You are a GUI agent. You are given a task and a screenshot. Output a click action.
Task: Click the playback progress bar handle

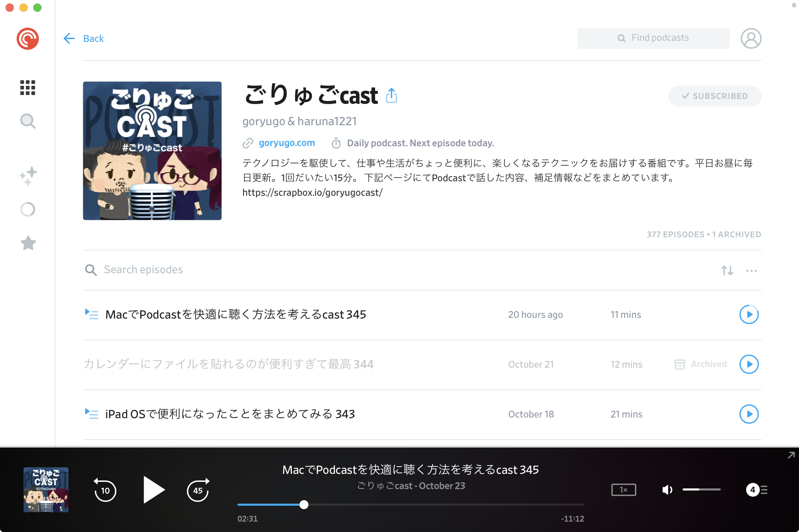304,505
